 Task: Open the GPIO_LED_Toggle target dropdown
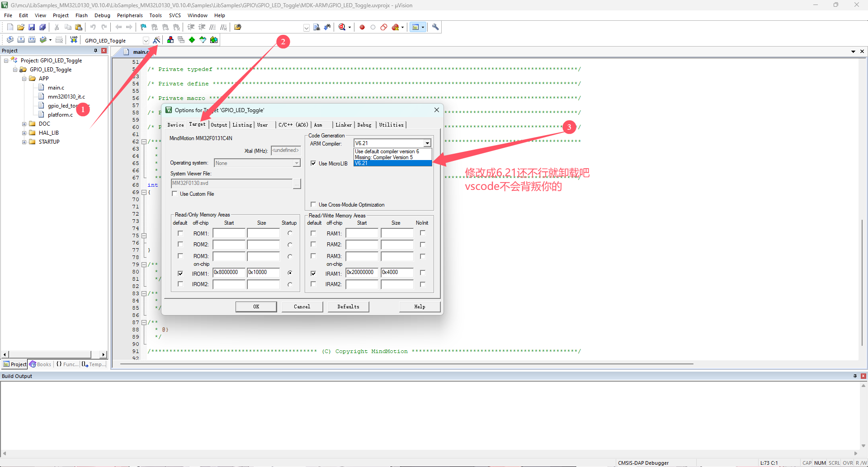(146, 40)
